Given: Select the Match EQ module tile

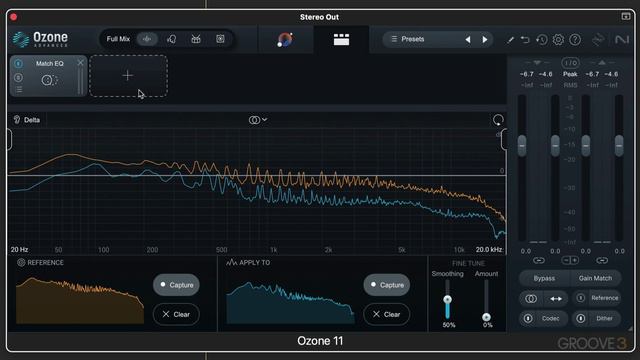Looking at the screenshot, I should pos(48,76).
